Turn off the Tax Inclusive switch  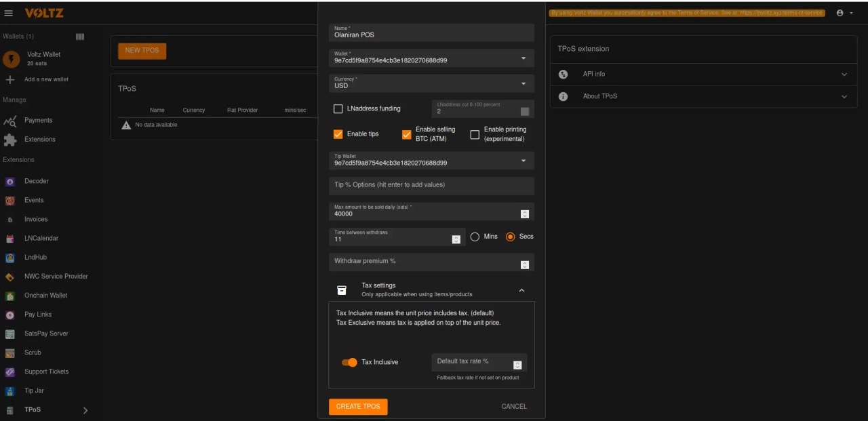tap(349, 362)
